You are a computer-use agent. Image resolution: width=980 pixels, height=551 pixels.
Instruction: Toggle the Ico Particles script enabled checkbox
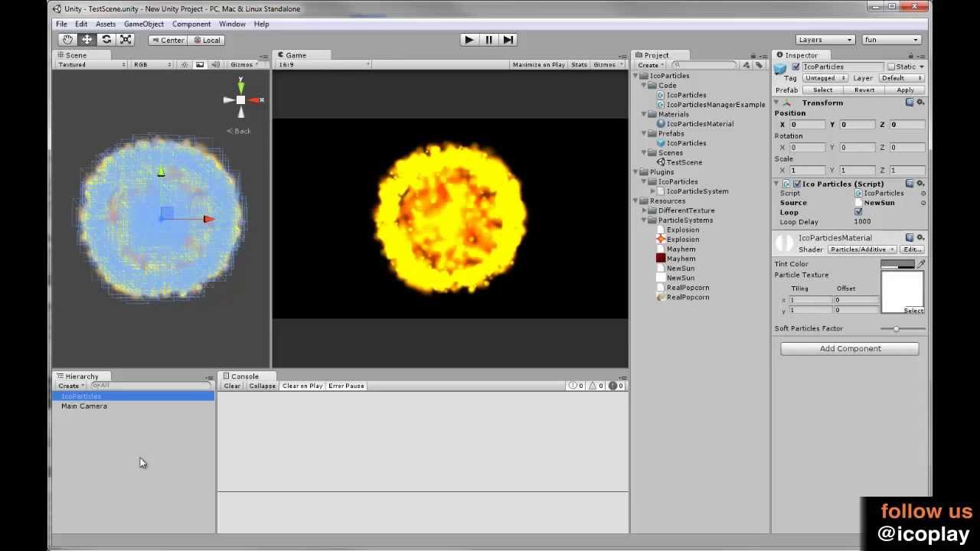tap(797, 184)
